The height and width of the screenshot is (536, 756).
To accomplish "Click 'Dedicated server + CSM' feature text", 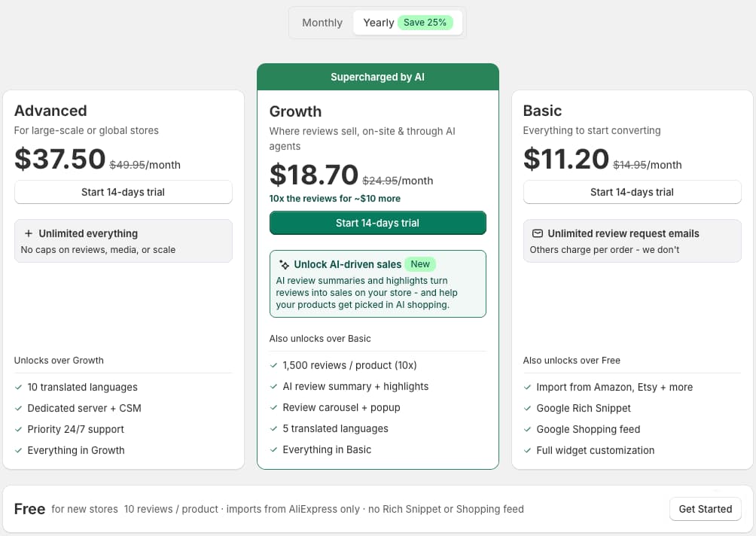I will tap(84, 408).
